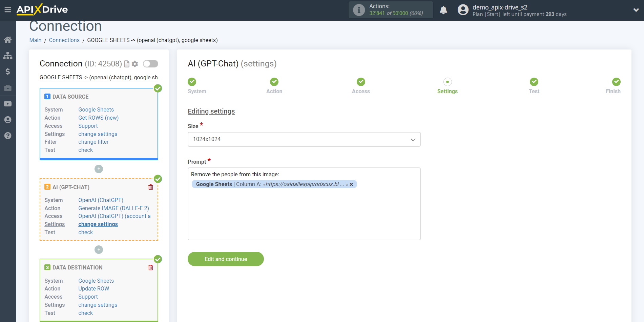This screenshot has width=644, height=322.
Task: Click the DATA SOURCE block header
Action: [70, 97]
